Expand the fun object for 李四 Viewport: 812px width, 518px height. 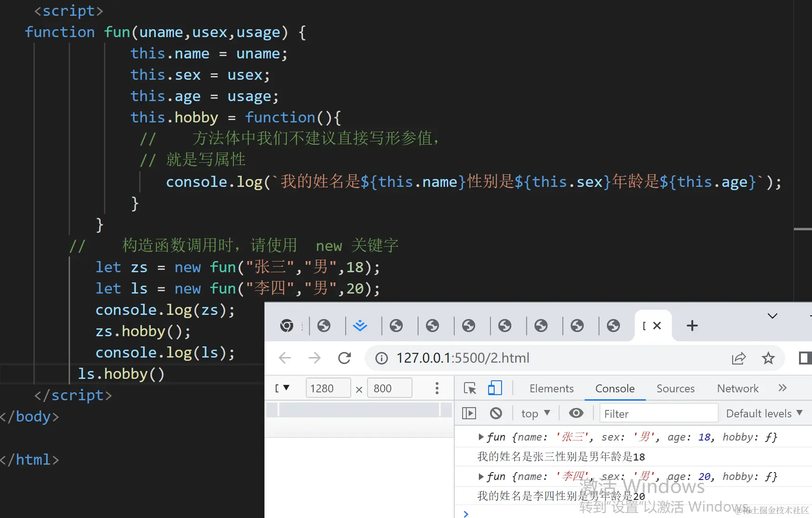click(481, 476)
